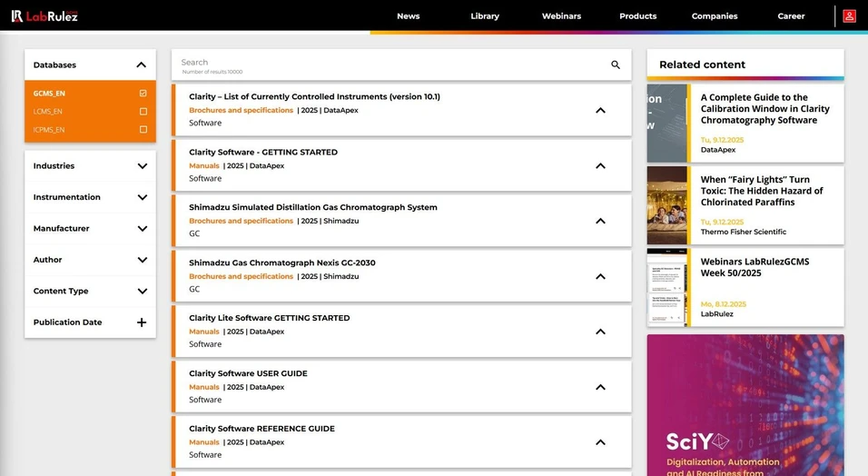Open Shimadzu Simulated Distillation Gas Chromatograph System
This screenshot has width=868, height=476.
[x=313, y=207]
